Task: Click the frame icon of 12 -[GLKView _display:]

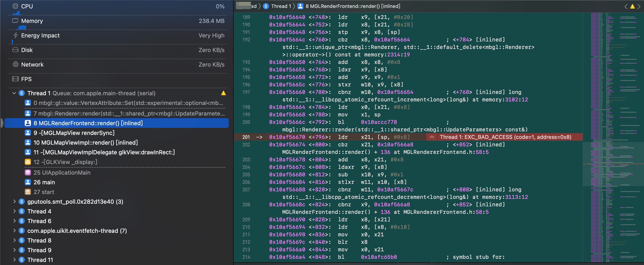Action: pyautogui.click(x=28, y=162)
